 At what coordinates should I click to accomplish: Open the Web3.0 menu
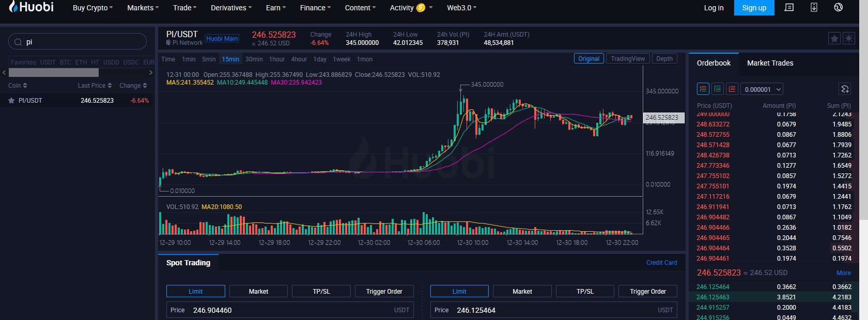(x=461, y=8)
